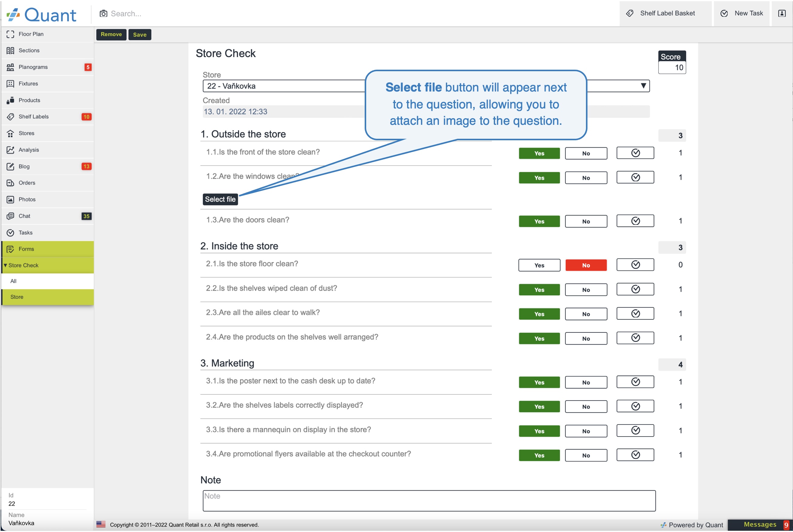
Task: Click the New Task button
Action: coord(741,13)
